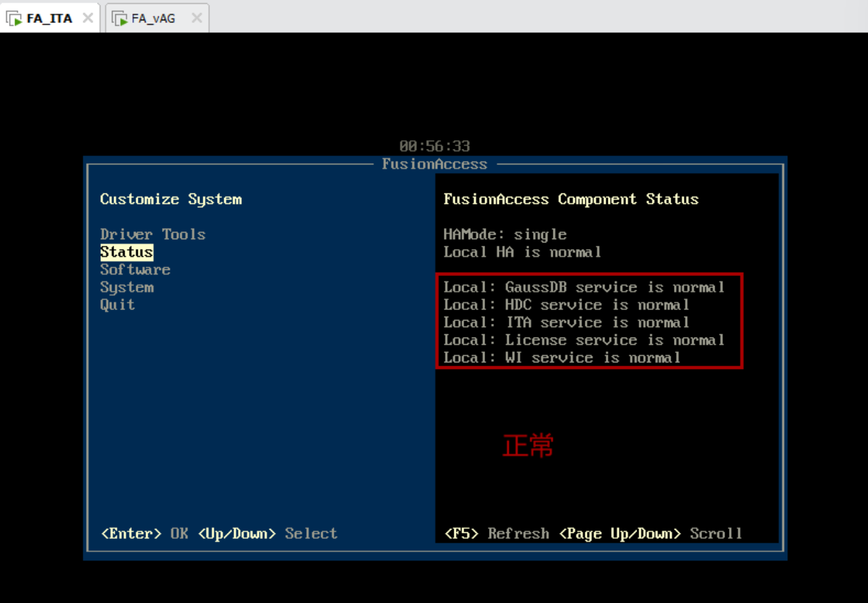Click the 00:56:33 clock text

coord(435,146)
